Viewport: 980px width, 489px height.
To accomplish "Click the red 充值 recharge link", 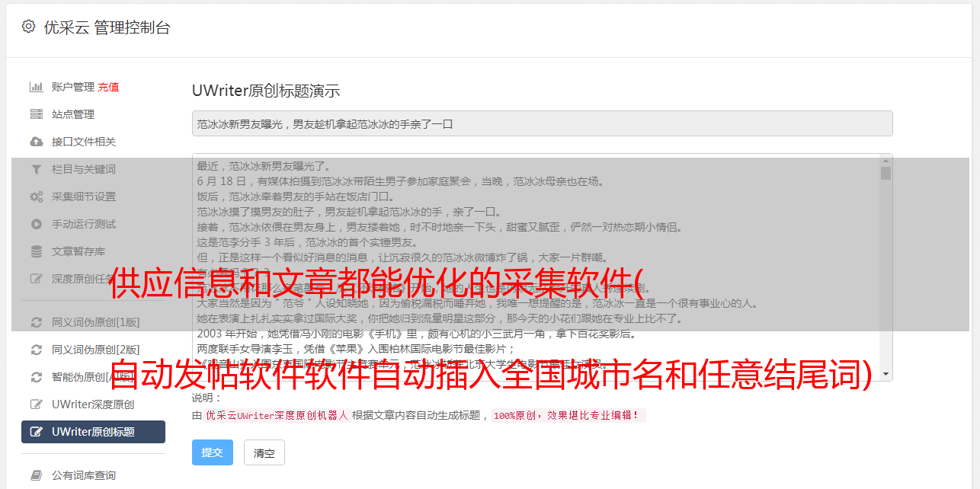I will tap(108, 87).
